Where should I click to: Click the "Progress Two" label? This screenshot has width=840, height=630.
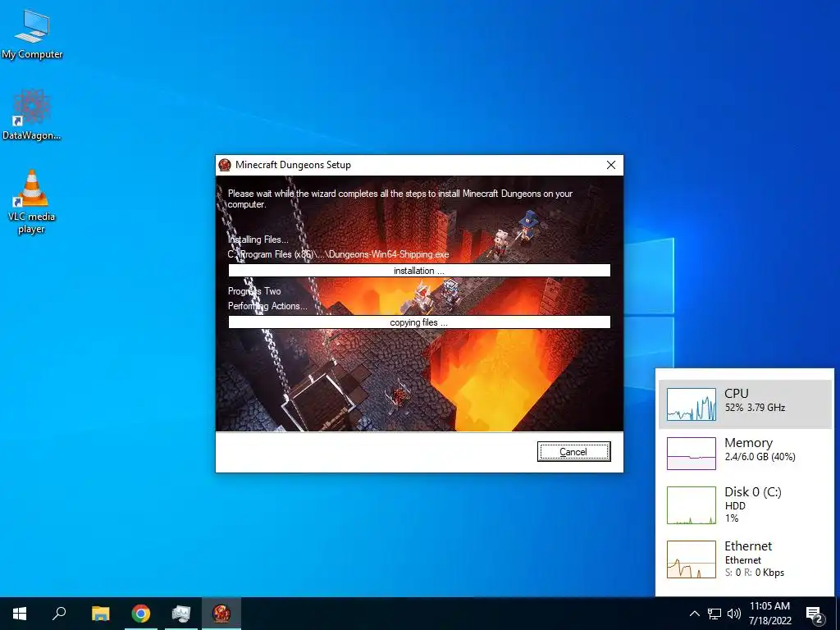(x=254, y=291)
